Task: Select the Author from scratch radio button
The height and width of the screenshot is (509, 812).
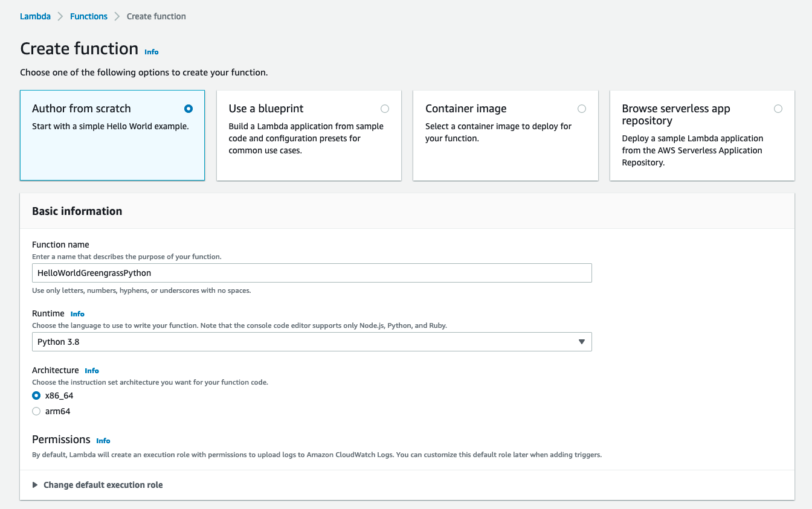Action: 188,109
